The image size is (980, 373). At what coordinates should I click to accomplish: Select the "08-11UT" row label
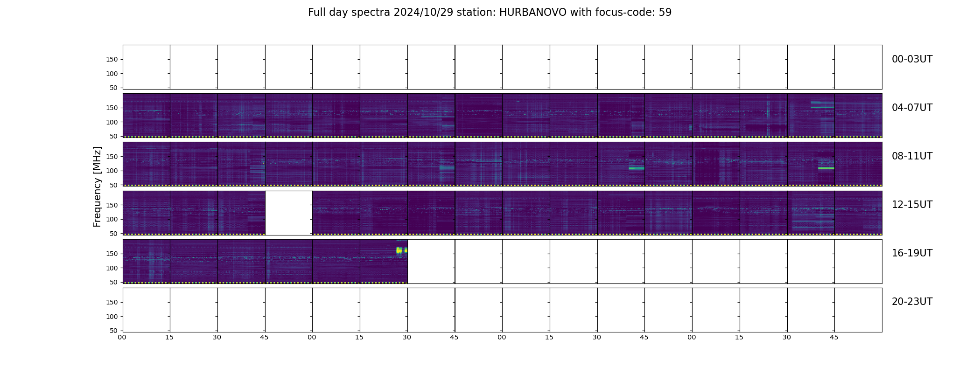pos(912,156)
